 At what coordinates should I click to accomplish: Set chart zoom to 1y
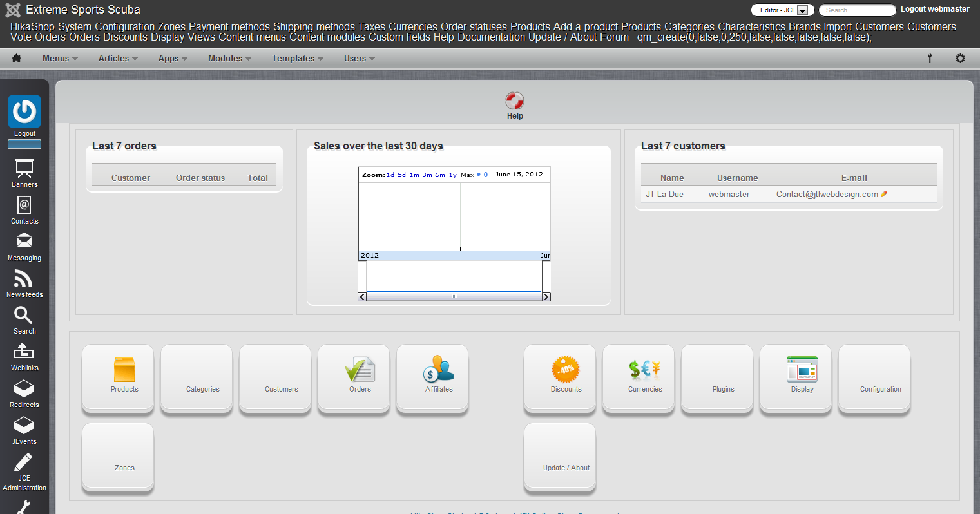(x=453, y=175)
